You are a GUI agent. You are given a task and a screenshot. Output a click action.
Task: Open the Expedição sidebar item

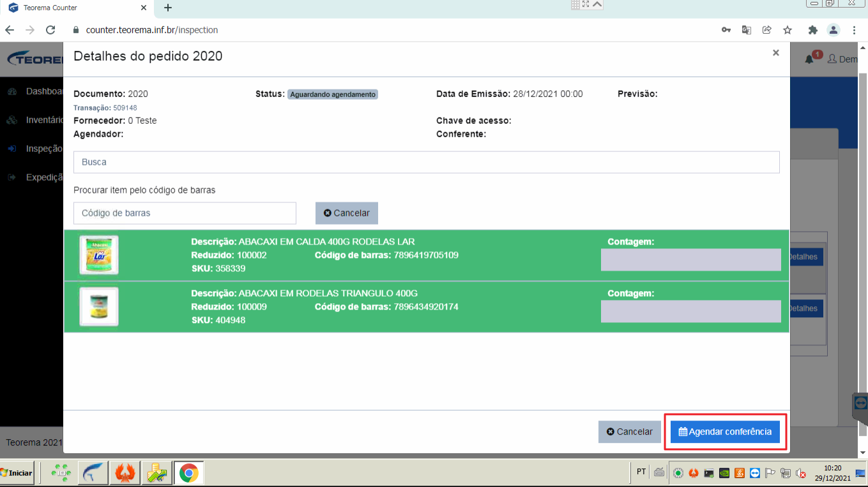pyautogui.click(x=44, y=177)
